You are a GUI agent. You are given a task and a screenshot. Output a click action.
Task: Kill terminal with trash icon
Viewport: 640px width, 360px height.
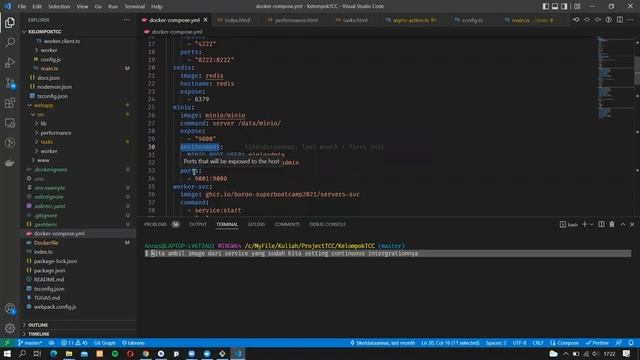click(612, 224)
